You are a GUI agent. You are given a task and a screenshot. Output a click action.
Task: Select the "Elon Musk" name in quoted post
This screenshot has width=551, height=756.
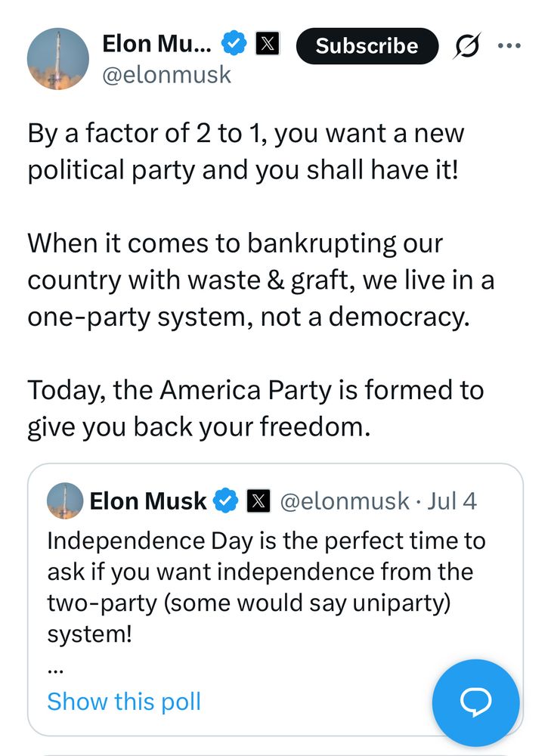click(x=147, y=500)
